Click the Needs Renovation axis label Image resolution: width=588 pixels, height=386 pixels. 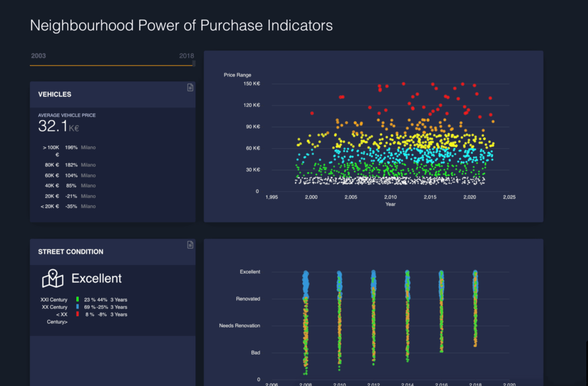pyautogui.click(x=239, y=326)
